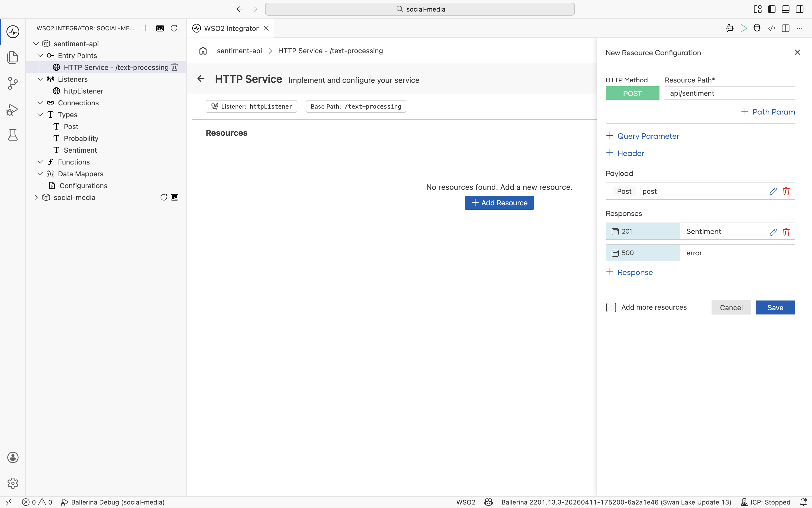Click the debug bug icon in editor toolbar

[757, 28]
